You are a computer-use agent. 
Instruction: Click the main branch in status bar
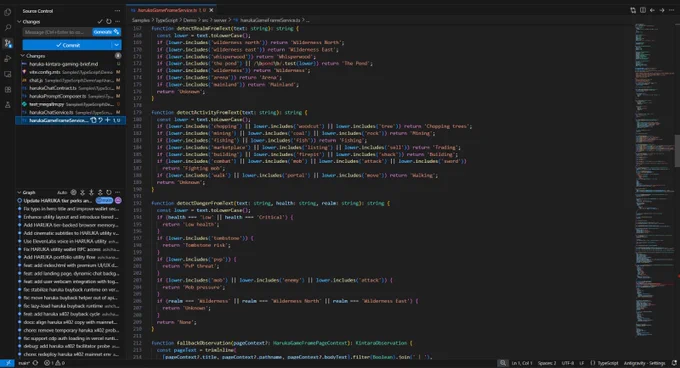[24, 363]
